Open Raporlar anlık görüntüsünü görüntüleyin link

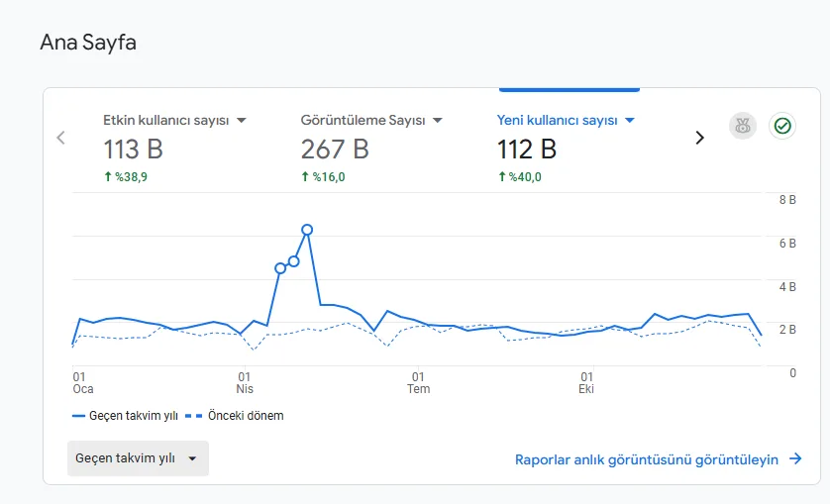tap(659, 459)
